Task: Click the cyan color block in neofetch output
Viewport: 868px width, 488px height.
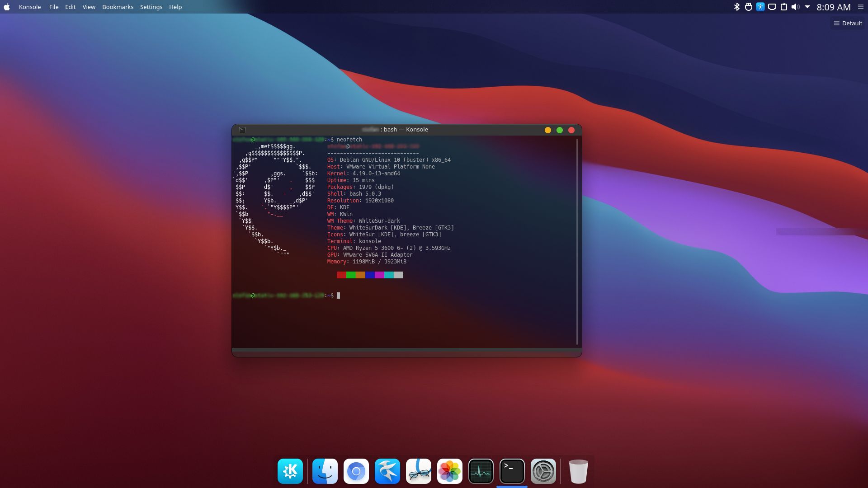Action: click(x=389, y=275)
